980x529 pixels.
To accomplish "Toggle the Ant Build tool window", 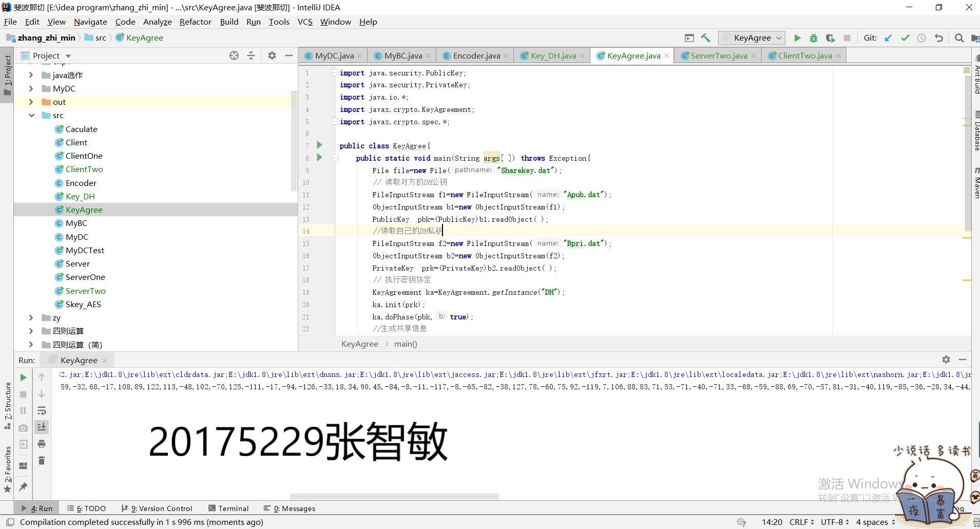I will tap(976, 75).
